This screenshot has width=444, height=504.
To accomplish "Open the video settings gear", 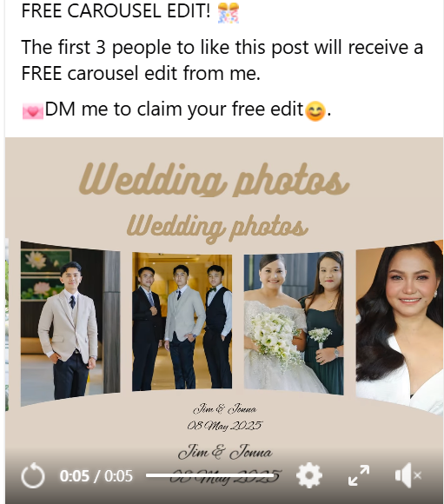I will pyautogui.click(x=309, y=475).
